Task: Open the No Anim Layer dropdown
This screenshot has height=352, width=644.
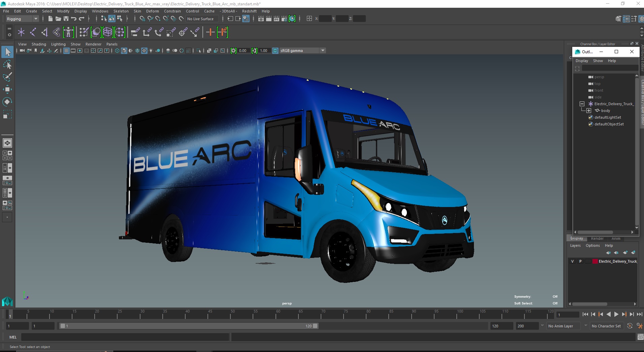Action: [563, 326]
